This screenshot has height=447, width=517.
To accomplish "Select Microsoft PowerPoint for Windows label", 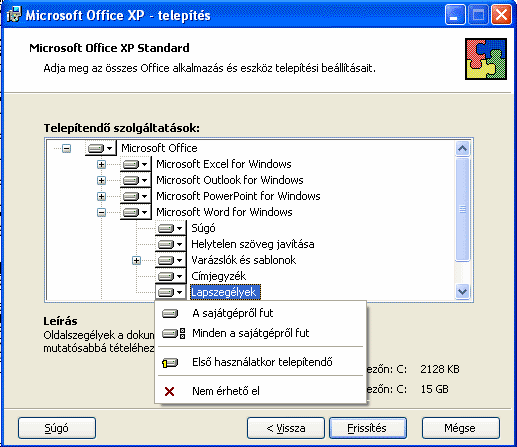I will [x=238, y=196].
